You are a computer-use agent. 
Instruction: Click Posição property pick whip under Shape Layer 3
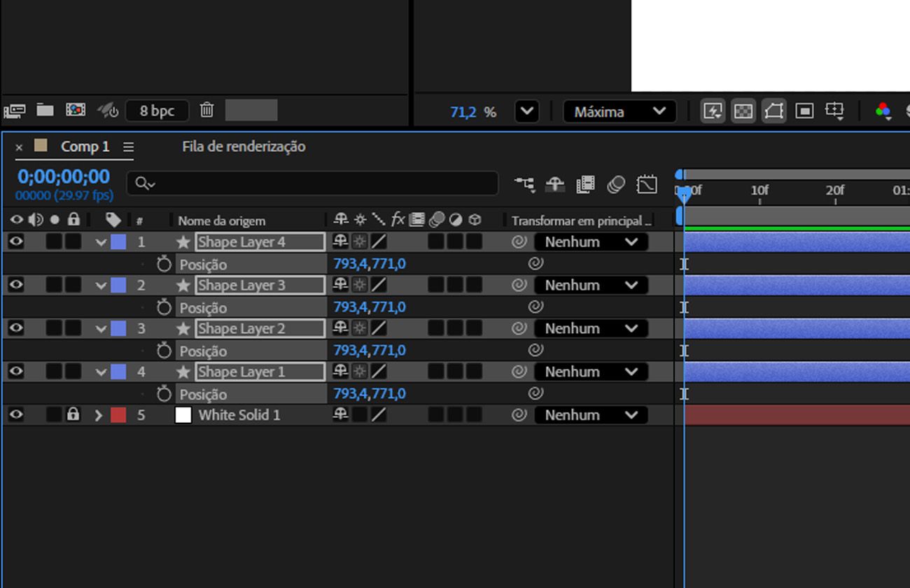[x=535, y=307]
